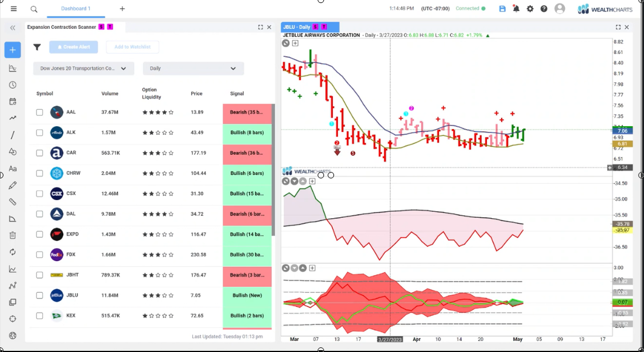Expand the bottom indicator pane plus box

click(x=312, y=268)
